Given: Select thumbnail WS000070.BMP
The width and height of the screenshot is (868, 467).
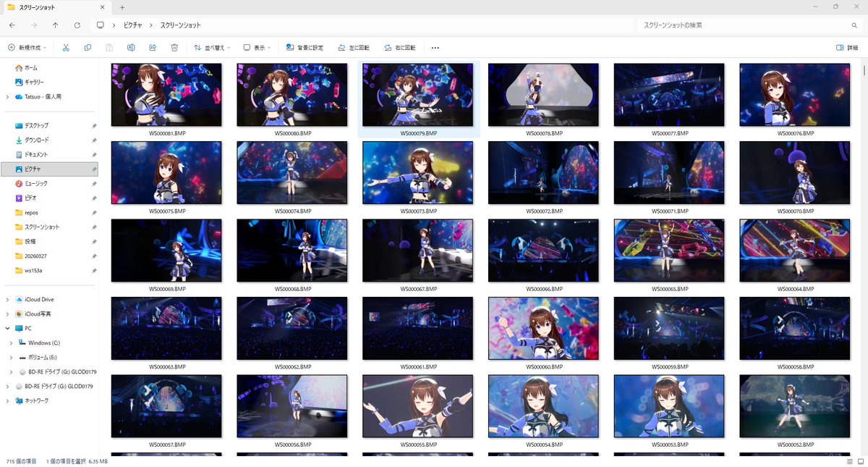Looking at the screenshot, I should 795,172.
